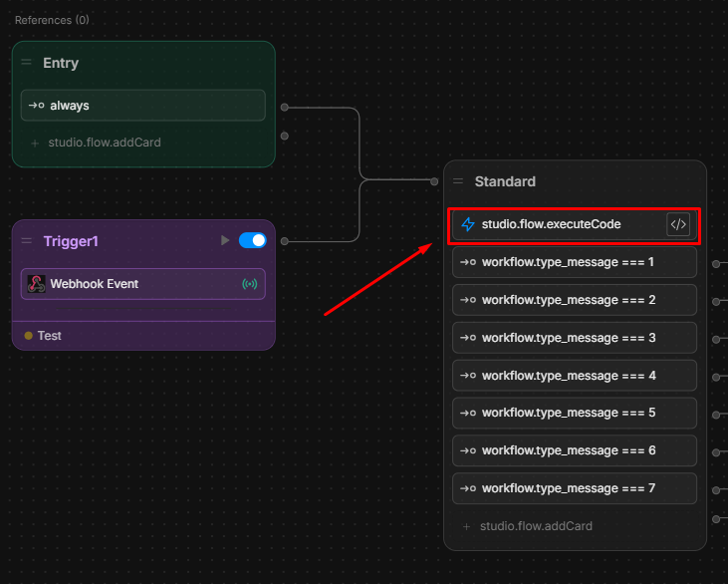
Task: Select the workflow.type_message === 7 transition
Action: click(x=574, y=488)
